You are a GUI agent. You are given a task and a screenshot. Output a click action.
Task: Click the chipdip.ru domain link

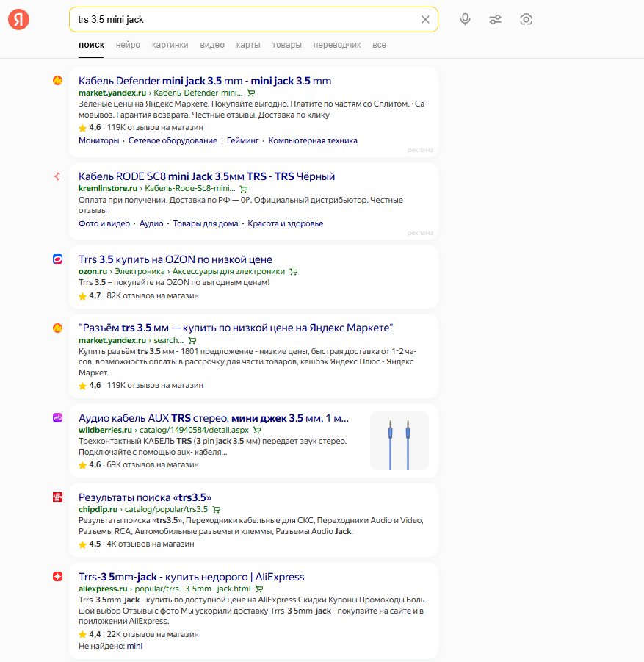[98, 509]
